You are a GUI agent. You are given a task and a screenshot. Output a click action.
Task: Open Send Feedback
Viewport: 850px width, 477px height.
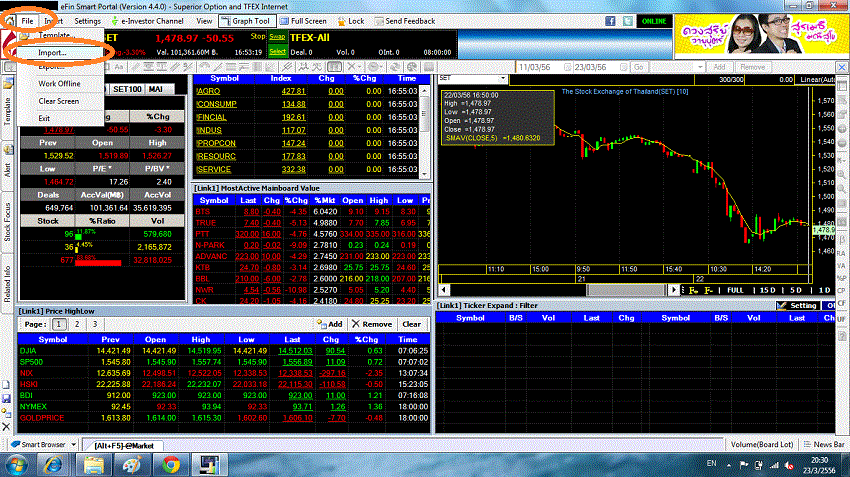coord(404,21)
